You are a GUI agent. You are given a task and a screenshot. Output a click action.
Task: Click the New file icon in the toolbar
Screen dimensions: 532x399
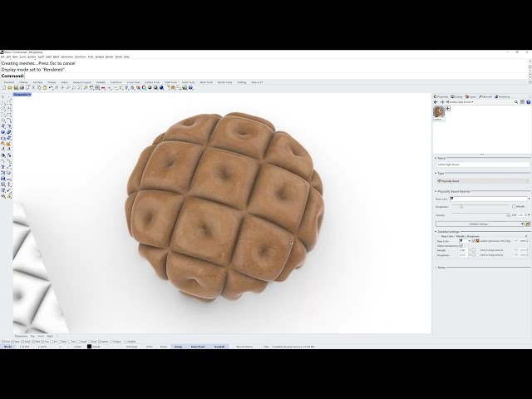point(4,87)
